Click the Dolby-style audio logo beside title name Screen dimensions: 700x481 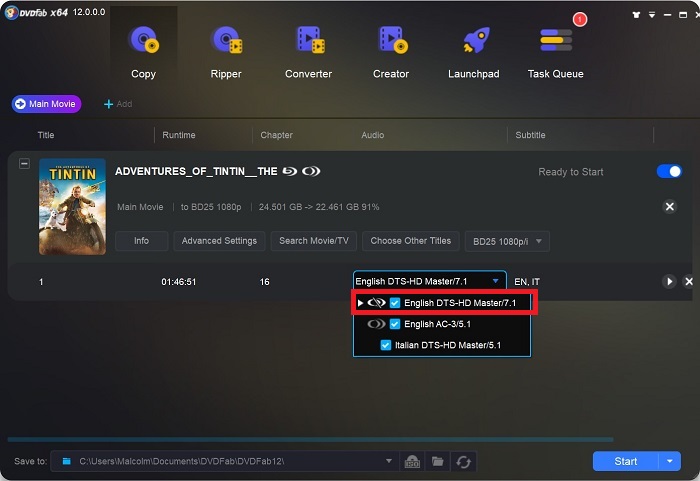click(x=311, y=171)
